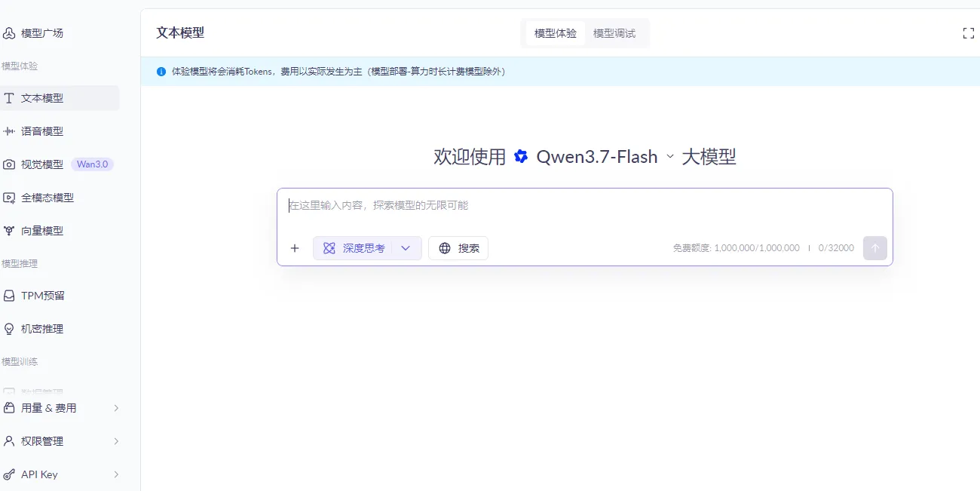Click the 模型训练 section label
Screen dimensions: 980x491
tap(20, 362)
